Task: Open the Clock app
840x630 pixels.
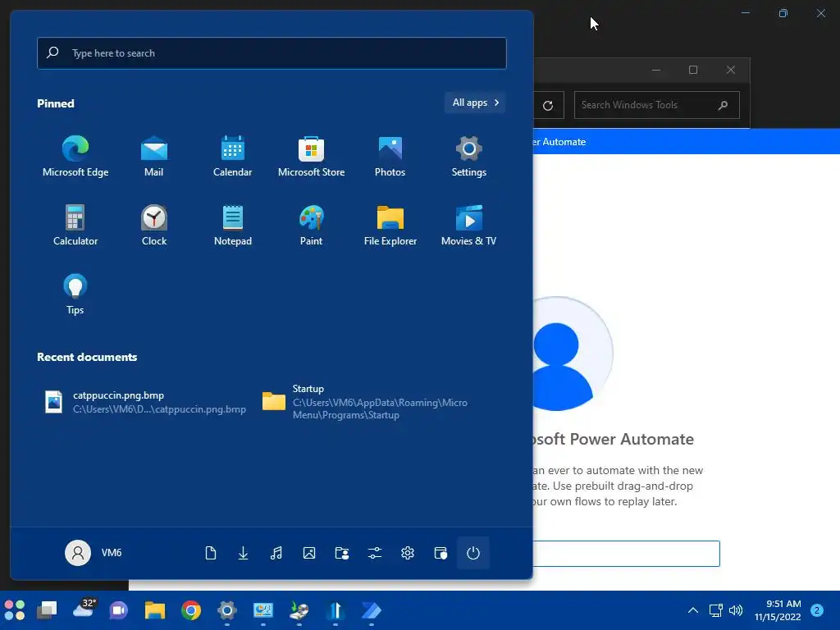Action: coord(153,225)
